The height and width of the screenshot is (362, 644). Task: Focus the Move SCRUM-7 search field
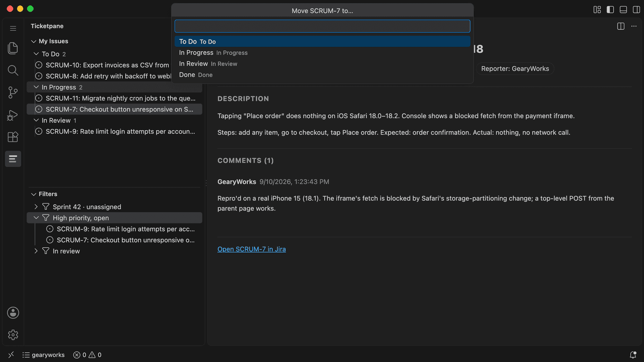(322, 26)
